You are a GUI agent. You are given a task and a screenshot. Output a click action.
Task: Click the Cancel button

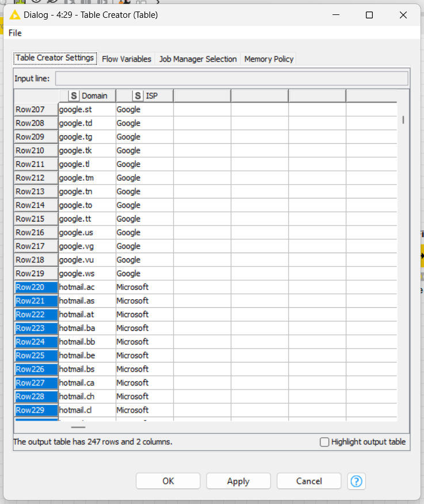309,481
